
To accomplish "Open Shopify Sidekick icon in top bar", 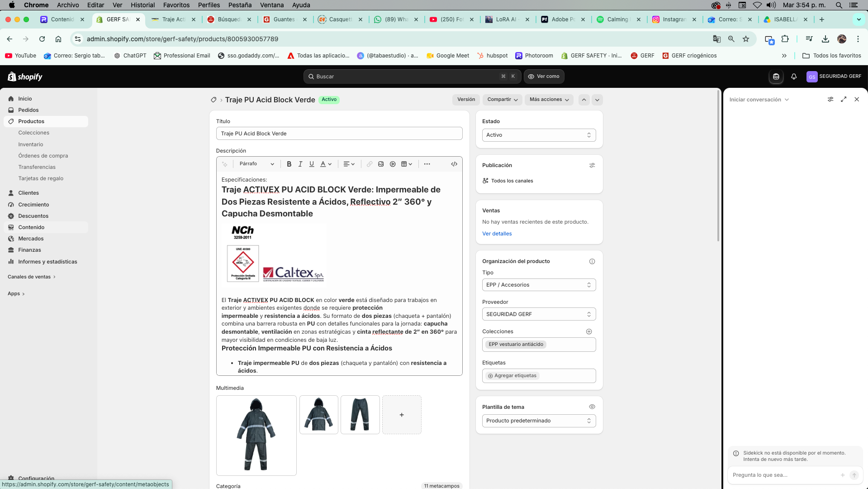I will 776,77.
